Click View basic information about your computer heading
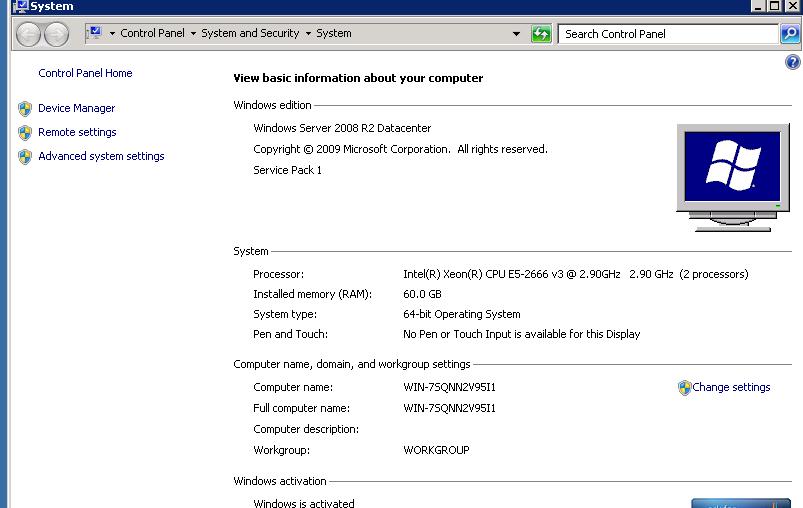The image size is (803, 508). [x=358, y=78]
